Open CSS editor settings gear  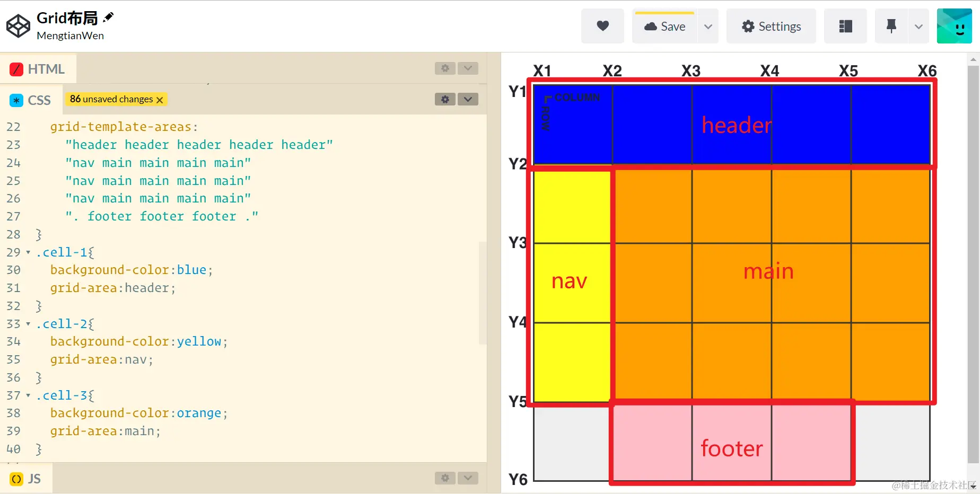pos(445,99)
